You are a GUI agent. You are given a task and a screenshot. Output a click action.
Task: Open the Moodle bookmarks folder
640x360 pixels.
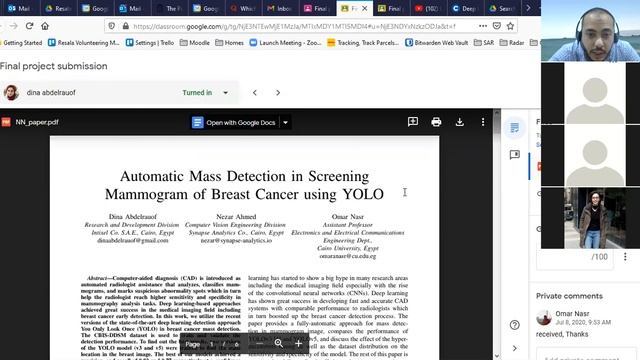pyautogui.click(x=195, y=42)
